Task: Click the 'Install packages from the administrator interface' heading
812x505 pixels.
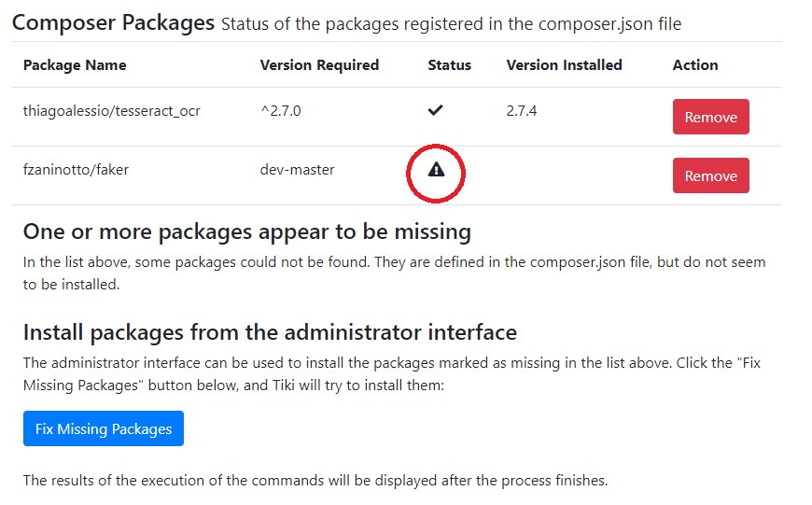Action: coord(270,332)
